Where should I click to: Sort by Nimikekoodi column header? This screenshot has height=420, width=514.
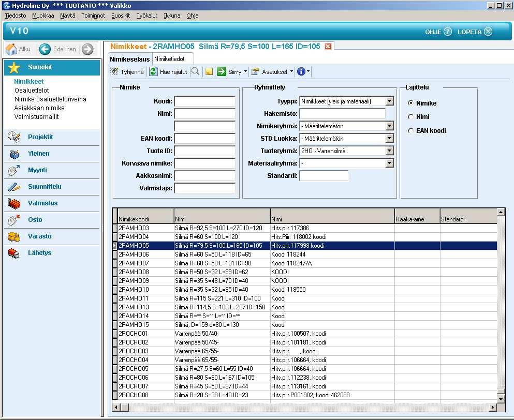coord(145,216)
